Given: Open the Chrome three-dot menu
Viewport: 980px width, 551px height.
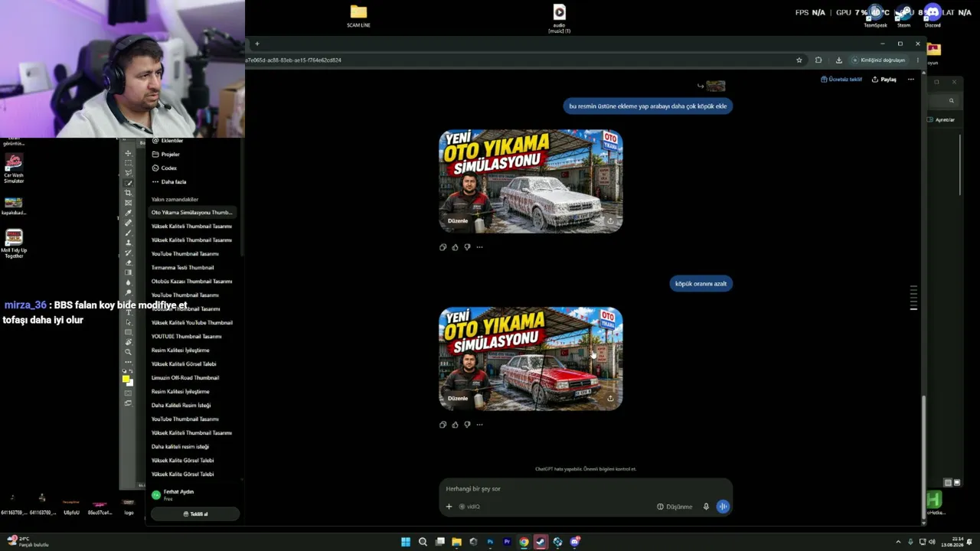Looking at the screenshot, I should coord(918,60).
